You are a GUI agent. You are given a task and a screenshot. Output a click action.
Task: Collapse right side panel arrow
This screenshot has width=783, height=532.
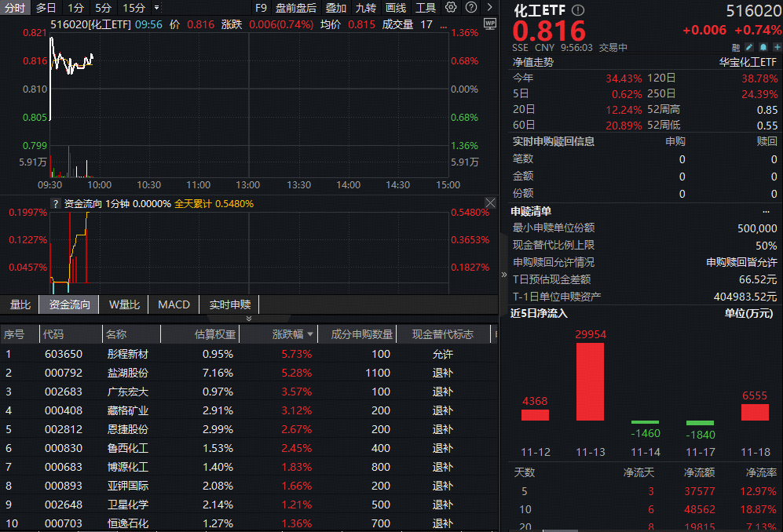click(504, 275)
